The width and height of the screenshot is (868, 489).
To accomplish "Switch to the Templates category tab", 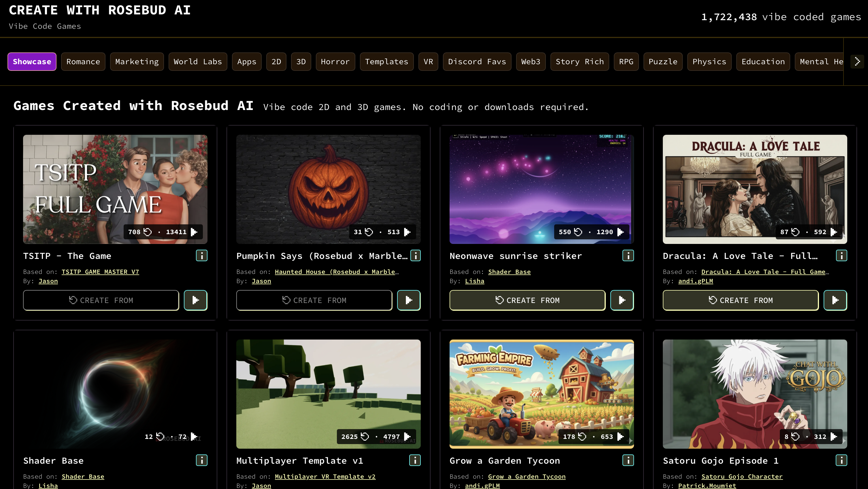I will coord(386,62).
